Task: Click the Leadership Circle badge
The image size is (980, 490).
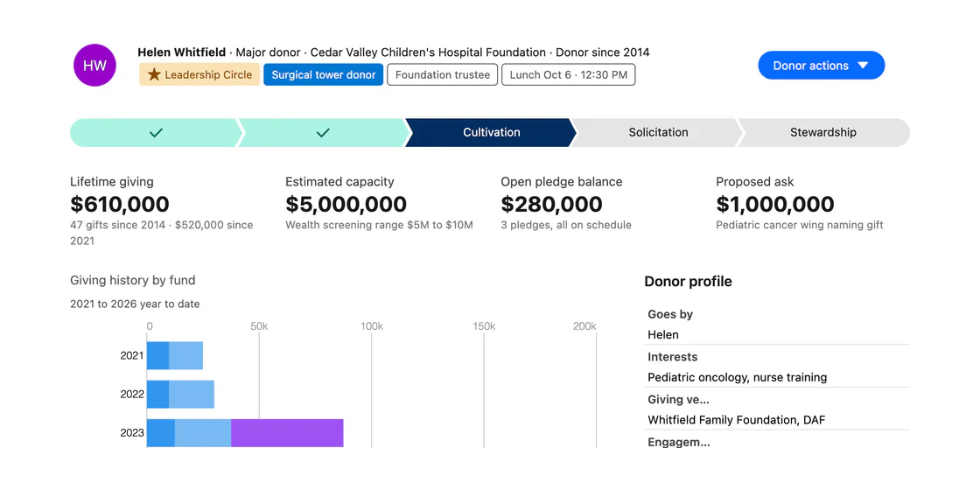Action: coord(199,75)
